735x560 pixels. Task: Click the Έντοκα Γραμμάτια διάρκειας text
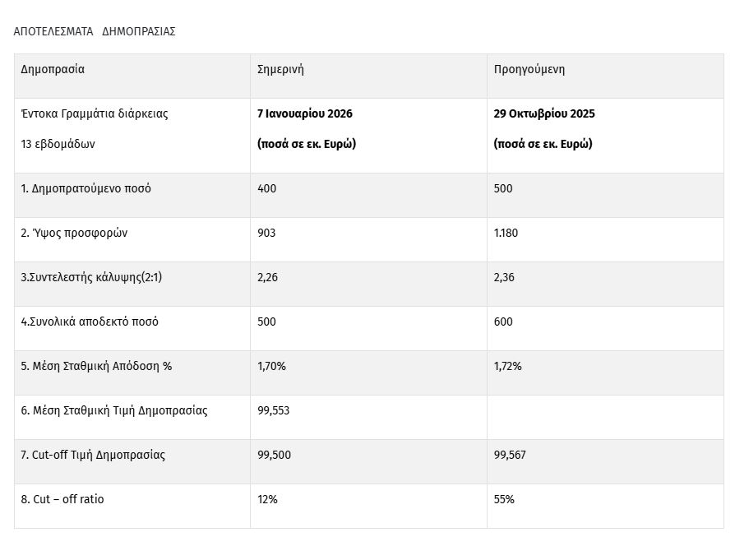click(95, 113)
